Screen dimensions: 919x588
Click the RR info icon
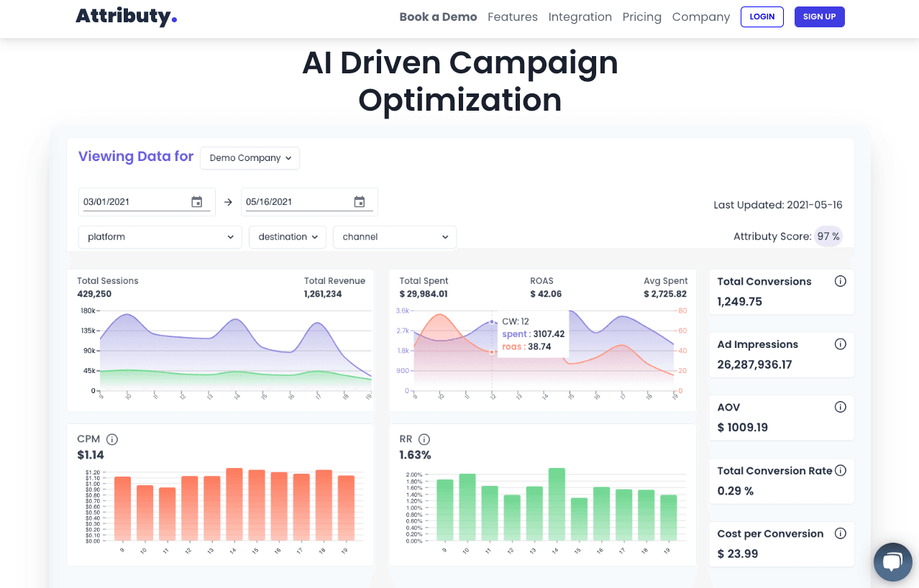[424, 439]
